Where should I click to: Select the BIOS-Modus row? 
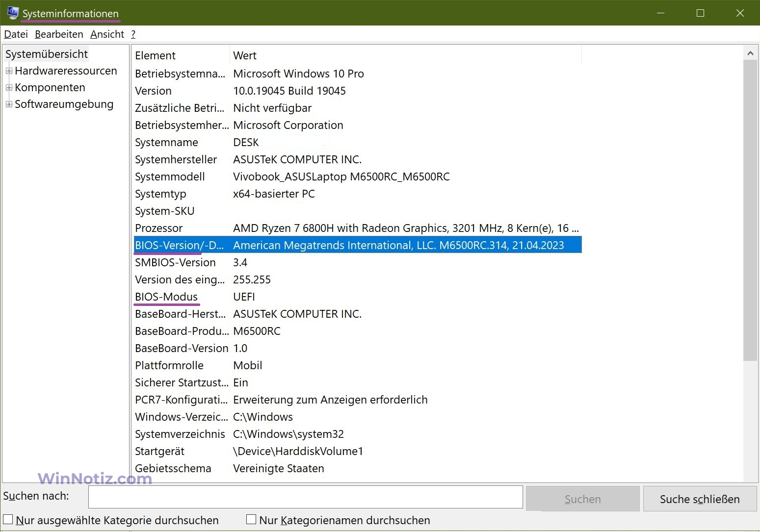(x=166, y=297)
